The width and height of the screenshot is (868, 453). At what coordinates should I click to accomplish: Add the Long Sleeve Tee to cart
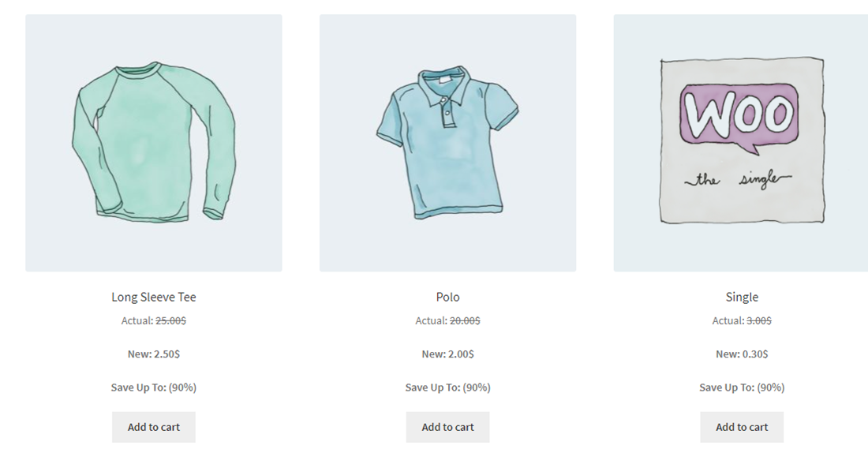(x=153, y=427)
